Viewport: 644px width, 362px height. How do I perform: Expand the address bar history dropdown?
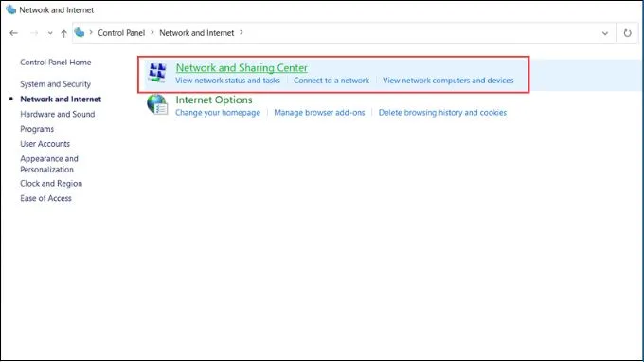tap(605, 33)
